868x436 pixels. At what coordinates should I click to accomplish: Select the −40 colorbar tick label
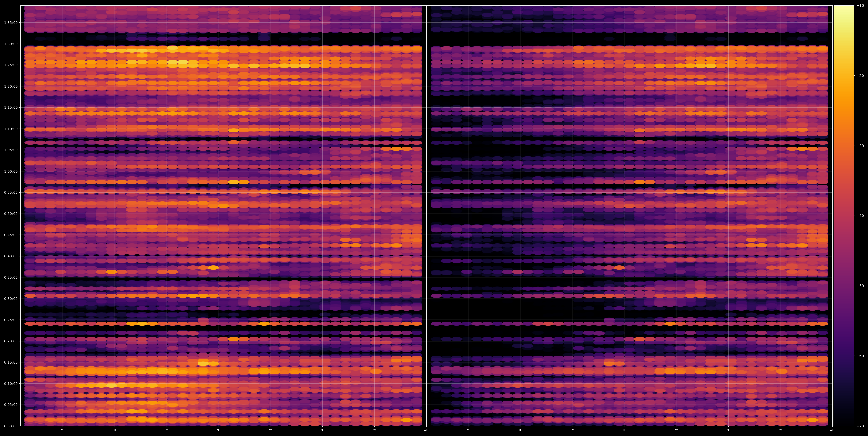pyautogui.click(x=860, y=216)
